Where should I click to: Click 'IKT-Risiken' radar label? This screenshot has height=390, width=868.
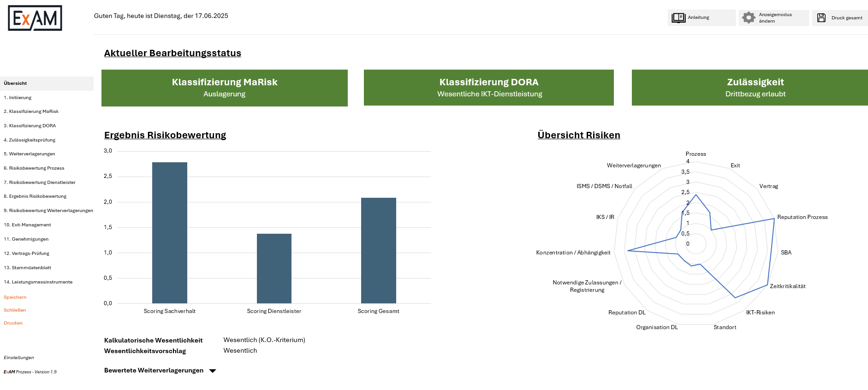[x=761, y=313]
